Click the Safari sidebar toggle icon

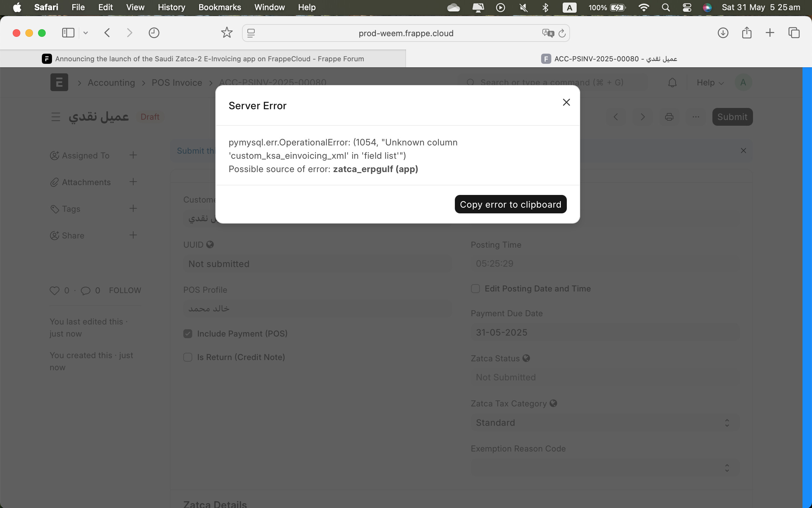pos(68,33)
